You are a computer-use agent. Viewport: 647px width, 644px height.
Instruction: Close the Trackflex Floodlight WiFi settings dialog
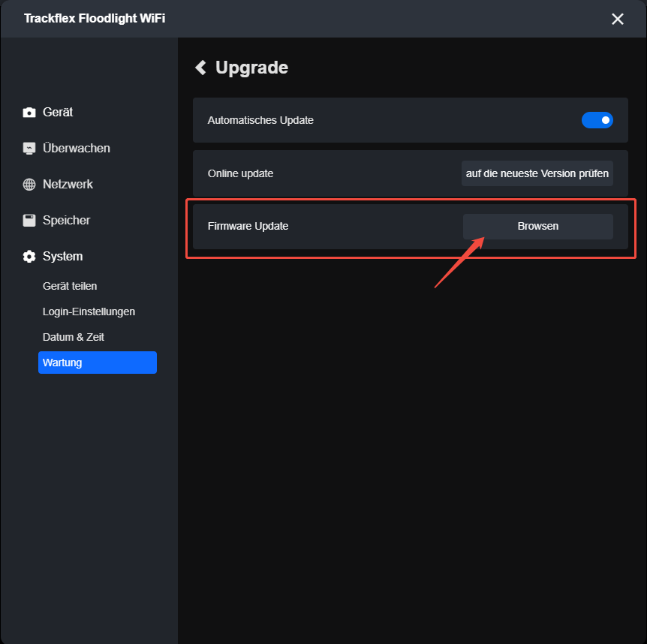[617, 19]
